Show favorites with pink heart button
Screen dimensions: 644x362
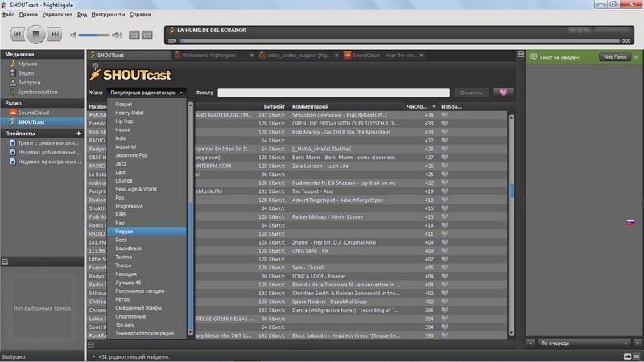point(503,93)
